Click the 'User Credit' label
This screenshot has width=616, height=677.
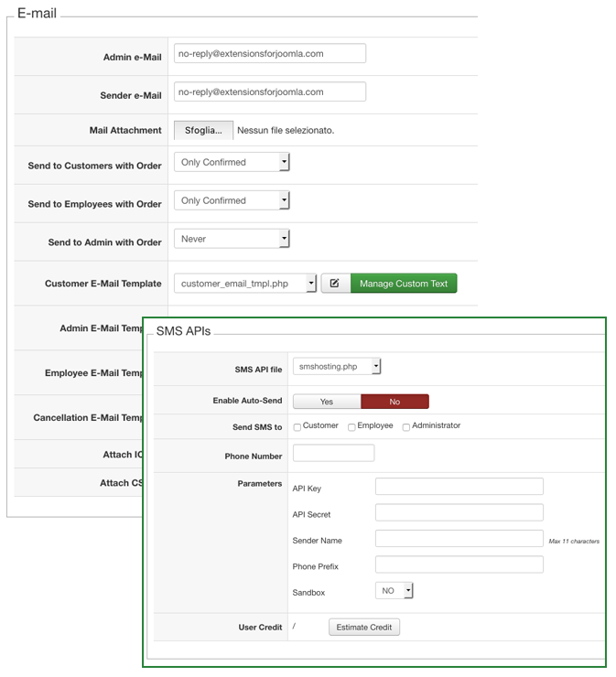click(260, 628)
